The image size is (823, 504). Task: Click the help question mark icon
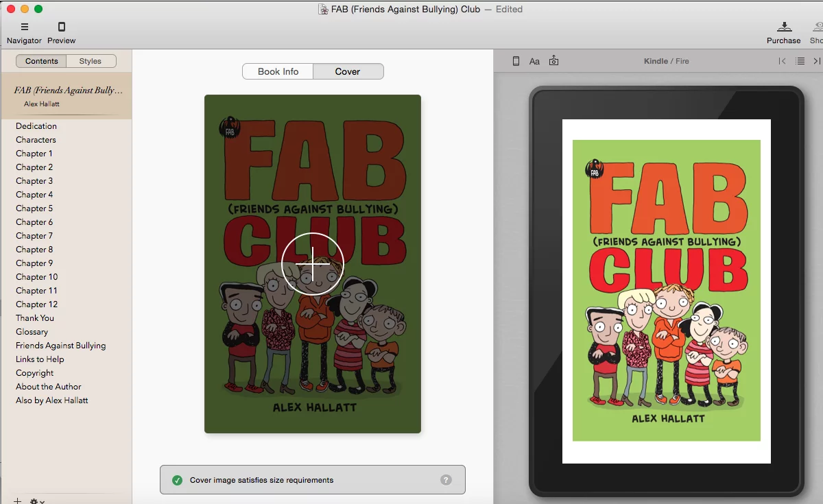pos(446,480)
